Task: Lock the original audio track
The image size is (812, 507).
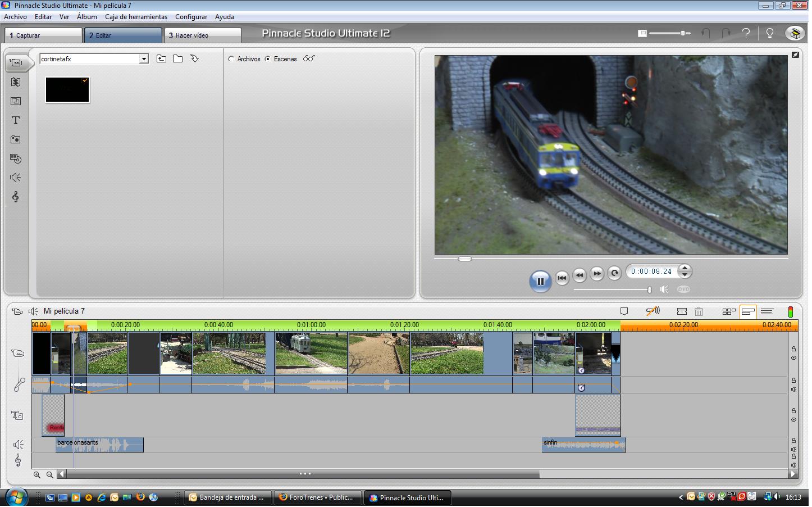Action: tap(793, 381)
